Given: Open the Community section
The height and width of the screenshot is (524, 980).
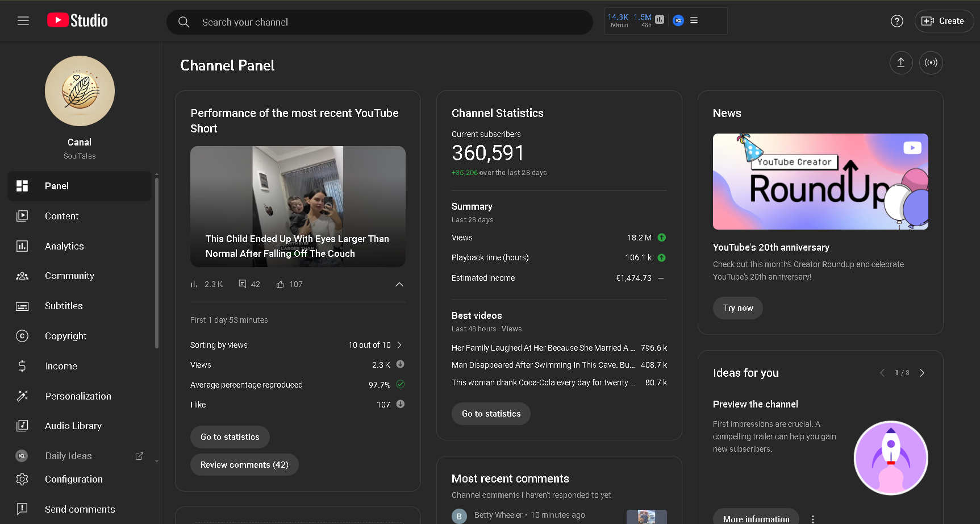Looking at the screenshot, I should 80,276.
